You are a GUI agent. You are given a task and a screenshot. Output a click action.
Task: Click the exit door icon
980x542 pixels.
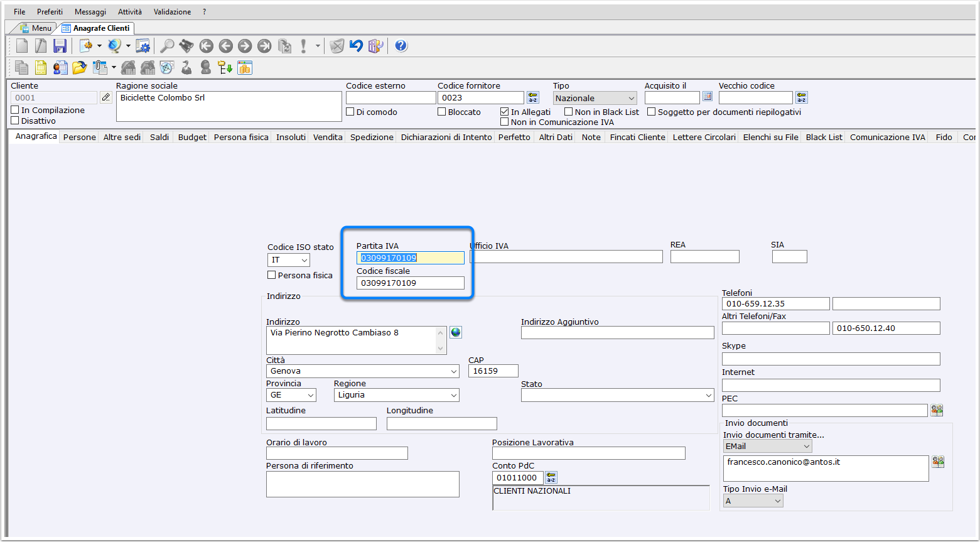[x=375, y=46]
